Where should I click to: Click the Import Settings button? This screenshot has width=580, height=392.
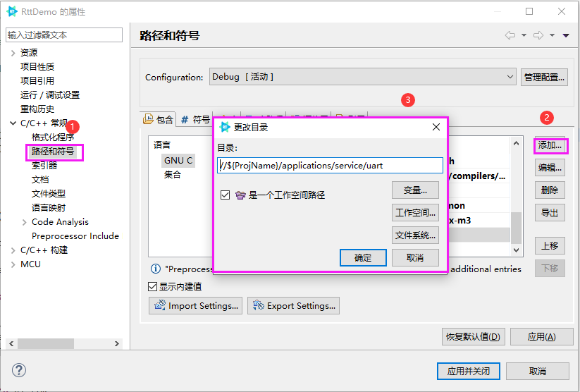[195, 306]
